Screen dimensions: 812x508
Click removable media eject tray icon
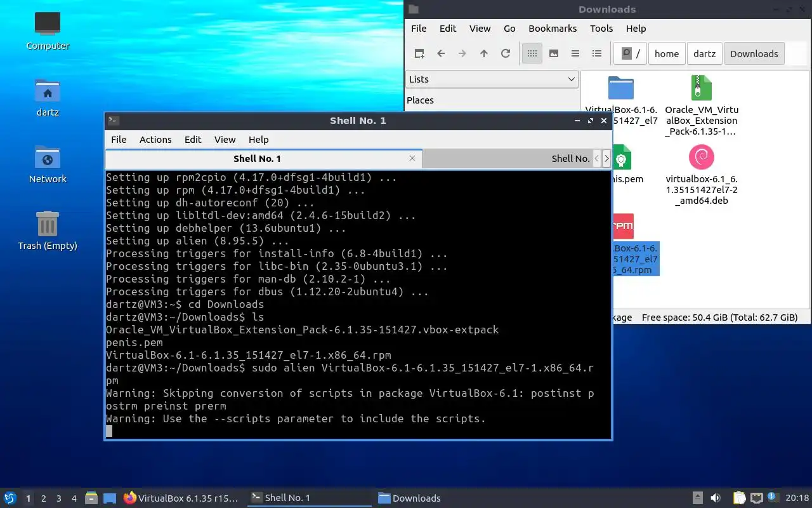click(697, 498)
